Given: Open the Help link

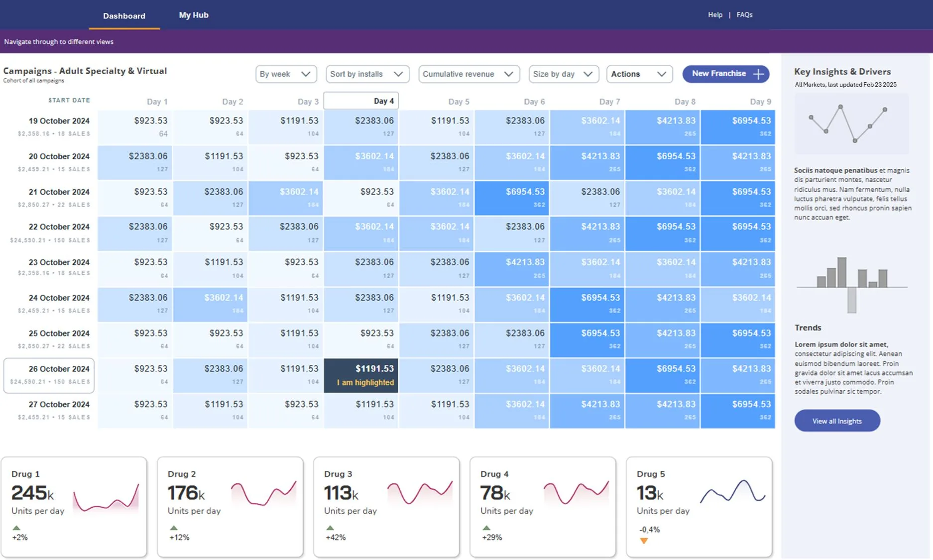Looking at the screenshot, I should click(x=715, y=15).
